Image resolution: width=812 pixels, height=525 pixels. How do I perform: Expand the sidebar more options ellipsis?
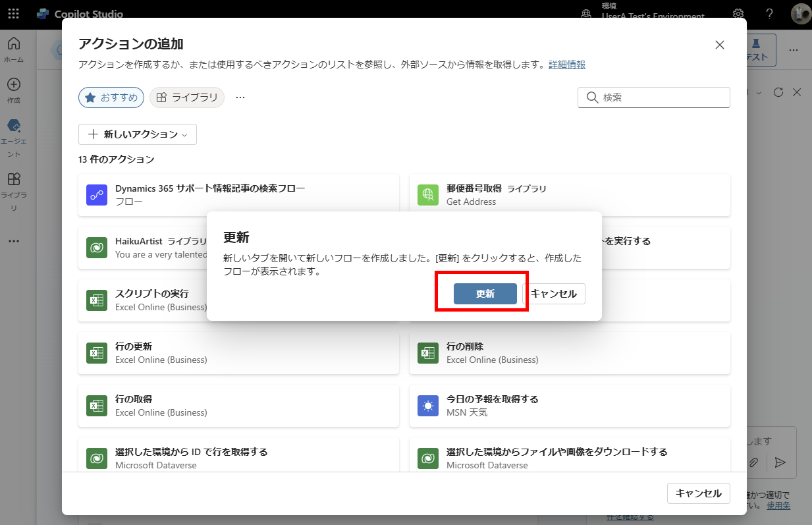pos(14,241)
